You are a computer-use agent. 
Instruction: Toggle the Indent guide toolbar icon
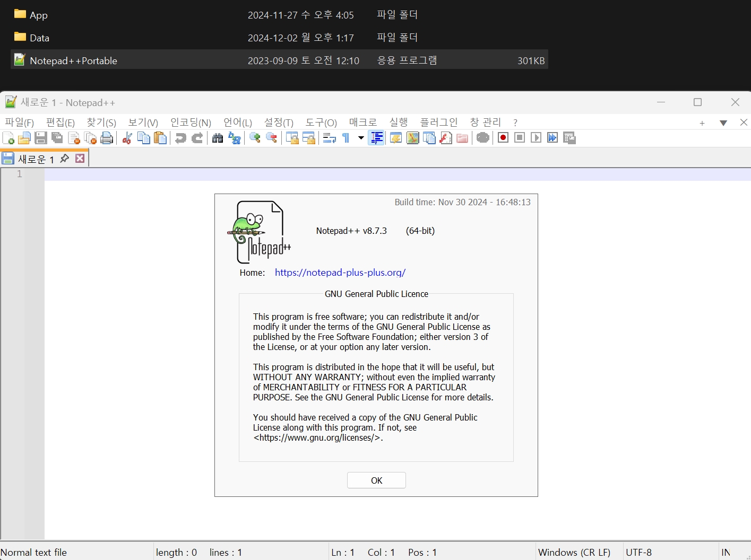pyautogui.click(x=376, y=138)
